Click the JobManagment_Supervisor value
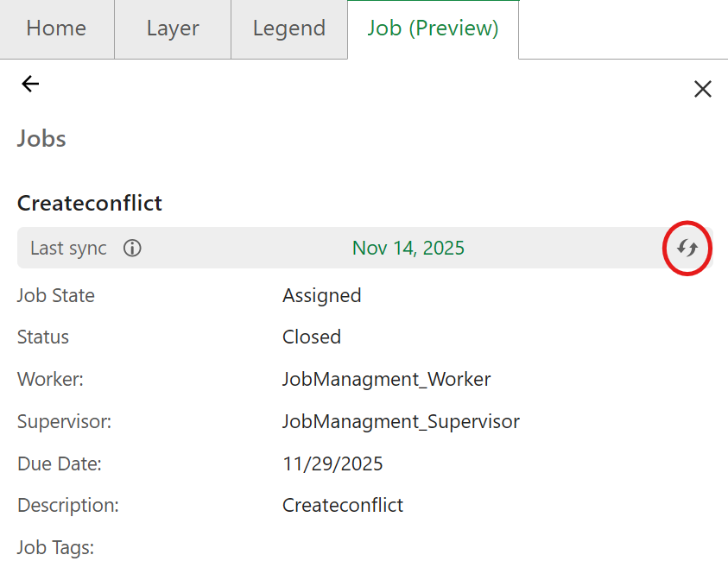 pyautogui.click(x=401, y=421)
